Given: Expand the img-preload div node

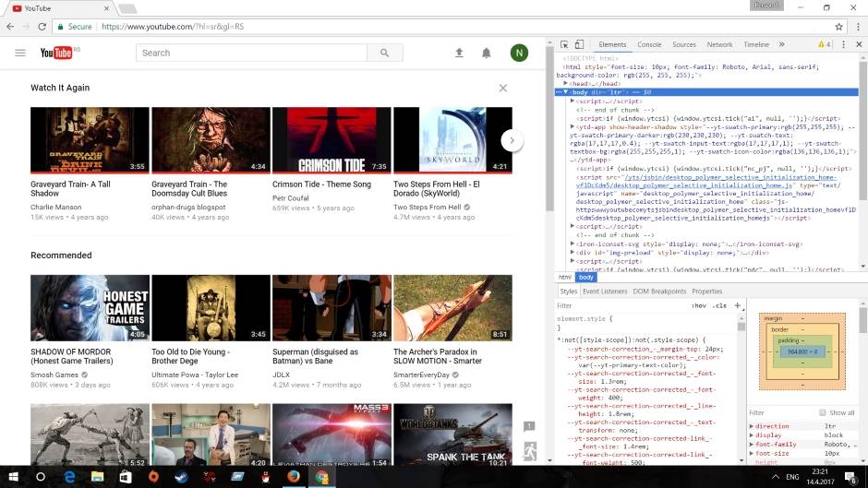Looking at the screenshot, I should point(573,252).
